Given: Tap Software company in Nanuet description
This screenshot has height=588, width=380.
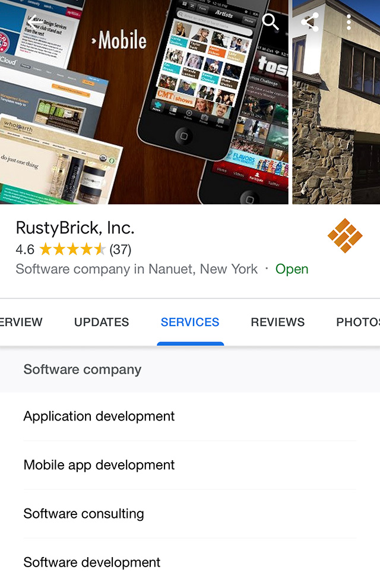Looking at the screenshot, I should coord(137,269).
